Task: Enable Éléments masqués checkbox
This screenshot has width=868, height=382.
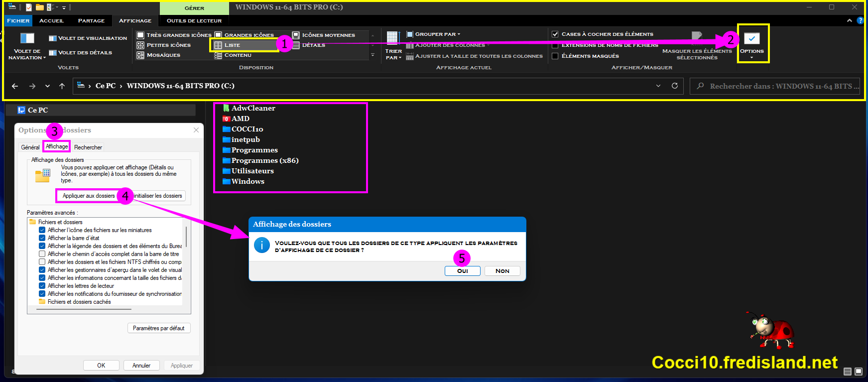Action: tap(555, 56)
